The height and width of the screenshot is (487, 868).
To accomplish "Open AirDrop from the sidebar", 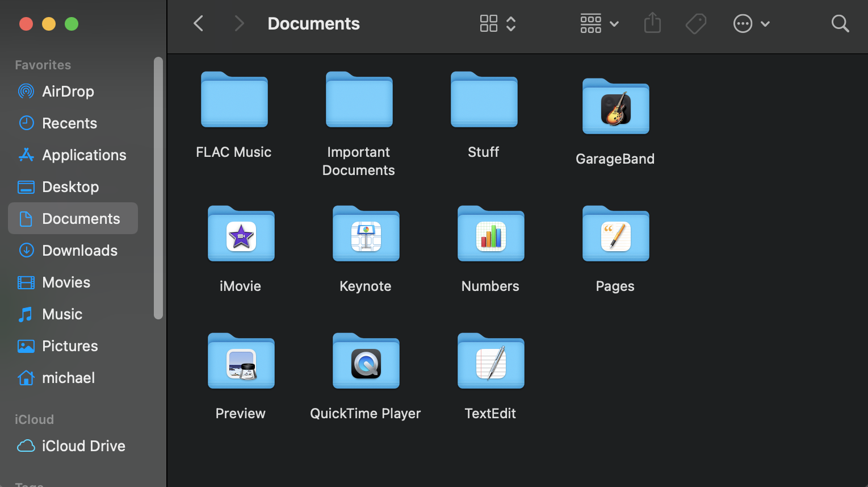I will (68, 91).
